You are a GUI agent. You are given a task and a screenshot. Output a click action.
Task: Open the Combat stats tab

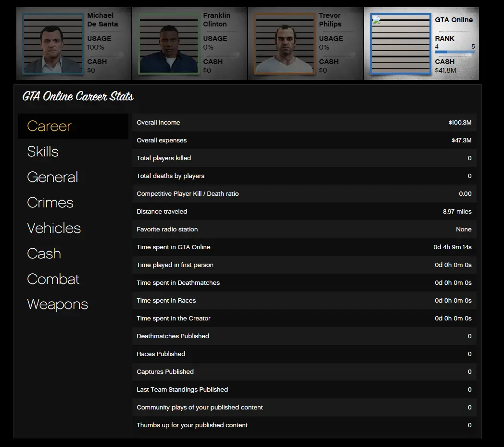(x=53, y=279)
